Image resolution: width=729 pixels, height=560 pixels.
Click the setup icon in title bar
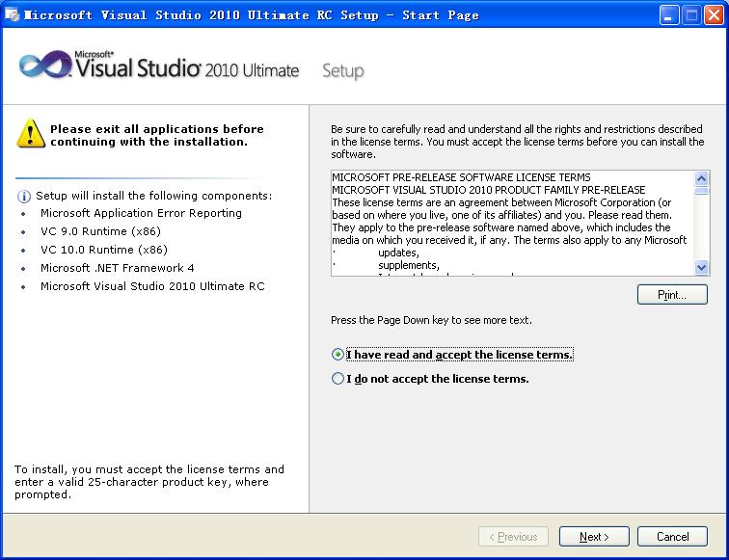pyautogui.click(x=13, y=14)
